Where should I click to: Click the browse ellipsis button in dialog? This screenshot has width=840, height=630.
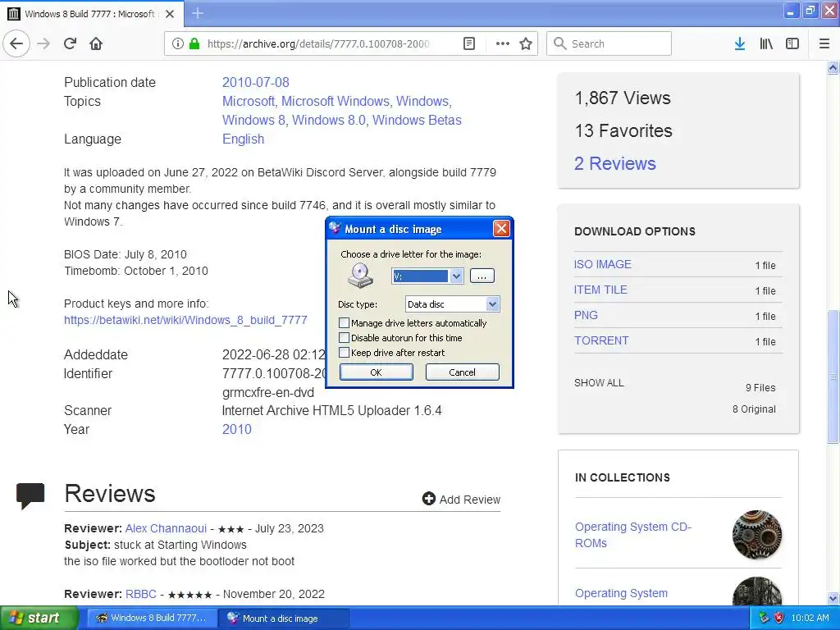click(x=482, y=276)
